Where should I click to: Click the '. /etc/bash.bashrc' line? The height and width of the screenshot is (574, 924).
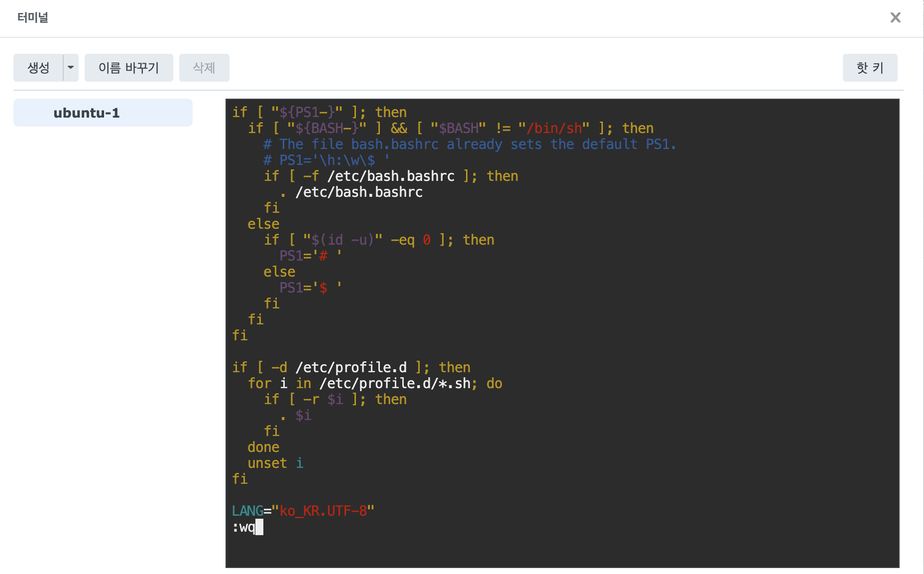[x=351, y=192]
